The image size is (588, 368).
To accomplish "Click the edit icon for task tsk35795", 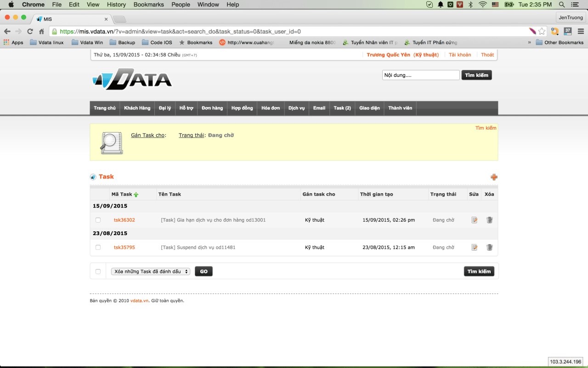I will pyautogui.click(x=474, y=247).
